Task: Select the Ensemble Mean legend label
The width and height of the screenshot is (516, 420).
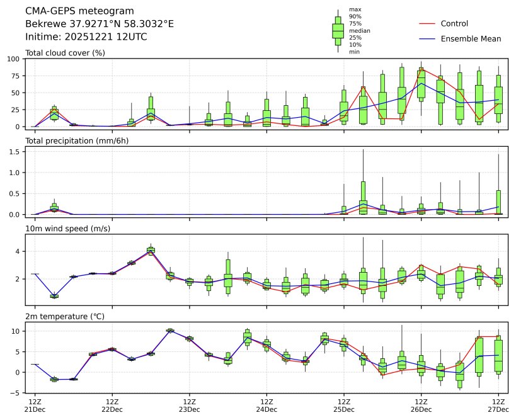Action: coord(471,38)
